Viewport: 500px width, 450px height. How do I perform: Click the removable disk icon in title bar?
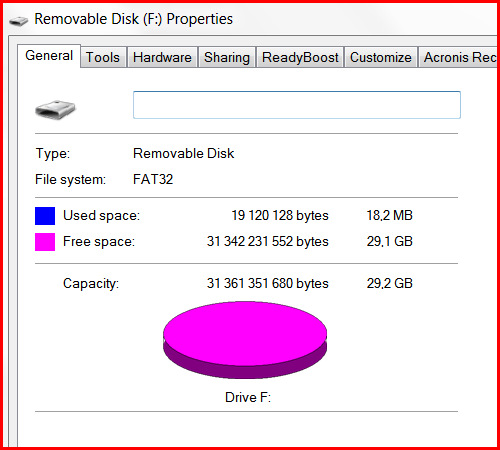tap(18, 21)
